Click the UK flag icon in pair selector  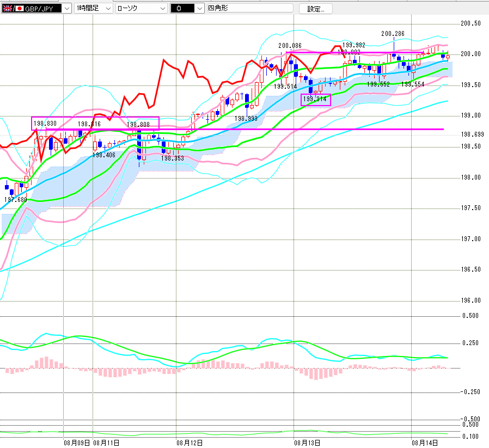(8, 8)
